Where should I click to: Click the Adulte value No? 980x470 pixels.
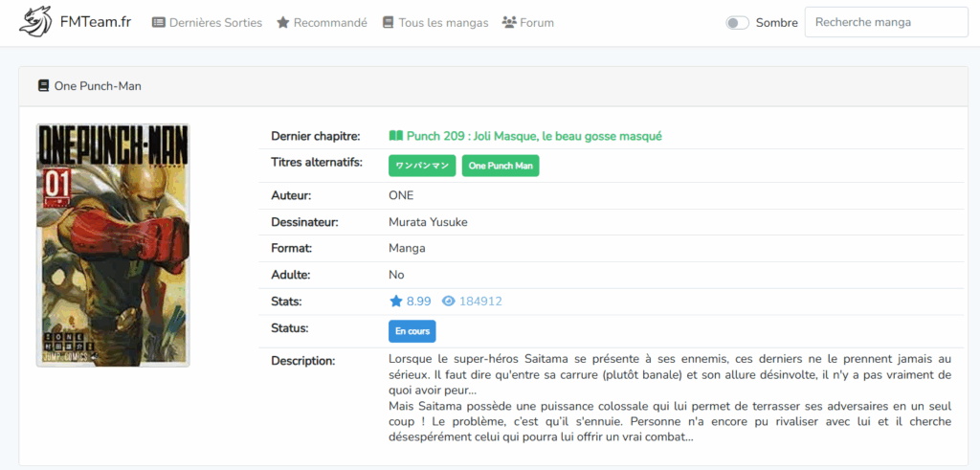[396, 275]
